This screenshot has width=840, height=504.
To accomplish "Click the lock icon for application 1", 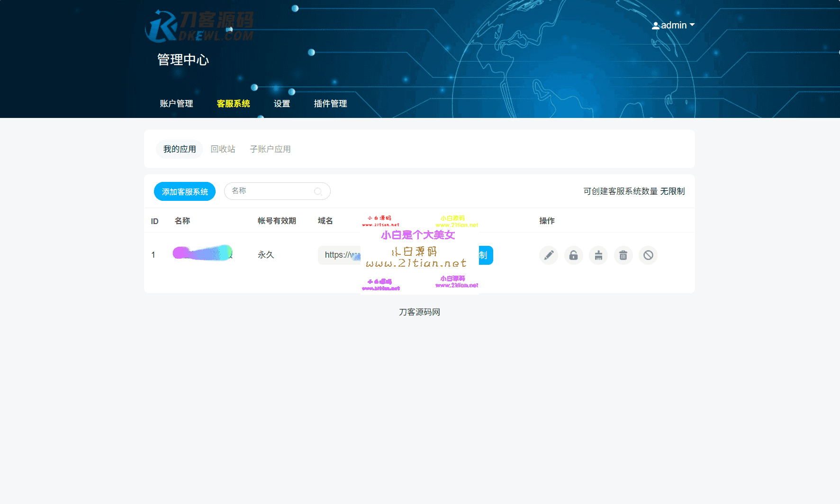I will pos(573,255).
